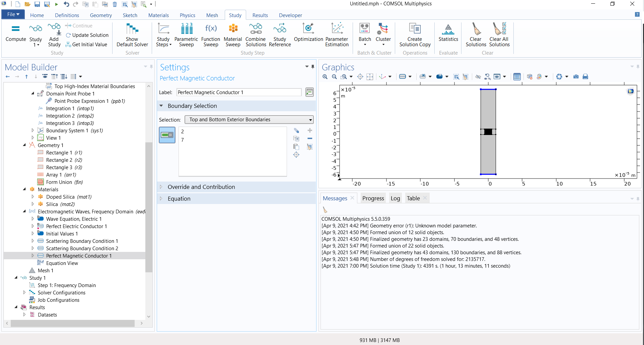This screenshot has height=345, width=644.
Task: Click Get Initial Value button
Action: (87, 45)
